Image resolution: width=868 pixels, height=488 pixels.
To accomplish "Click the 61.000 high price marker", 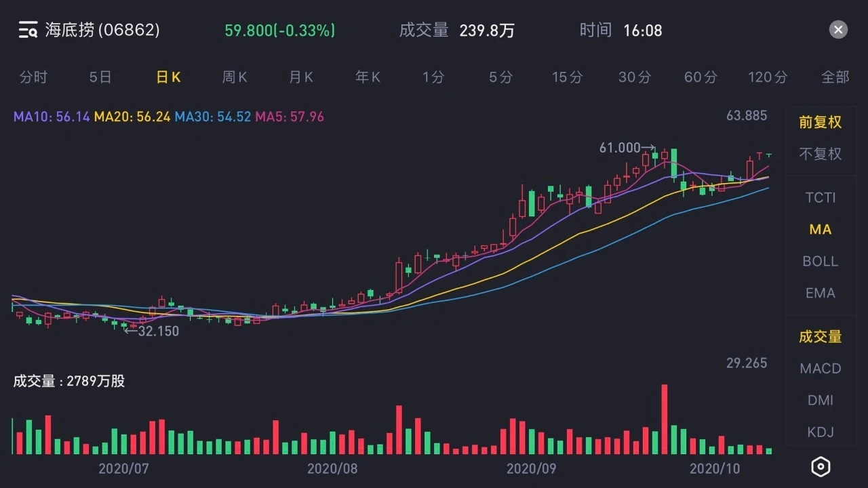I will coord(620,148).
